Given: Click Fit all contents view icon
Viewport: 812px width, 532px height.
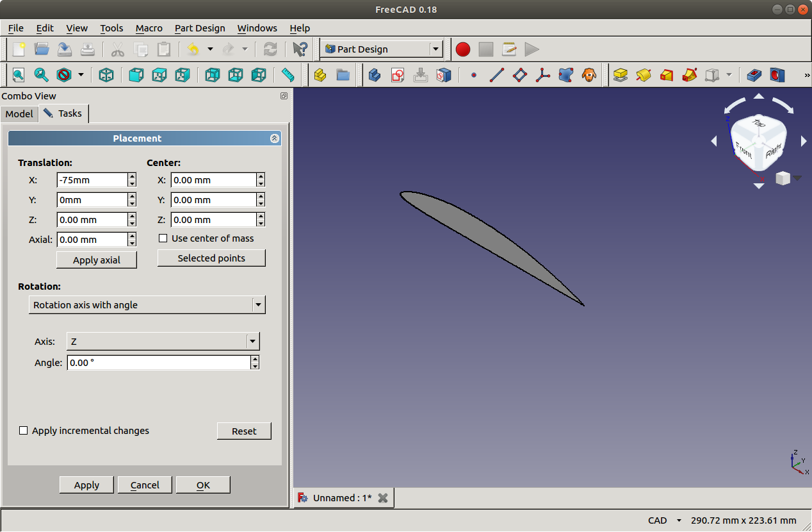Looking at the screenshot, I should point(19,75).
